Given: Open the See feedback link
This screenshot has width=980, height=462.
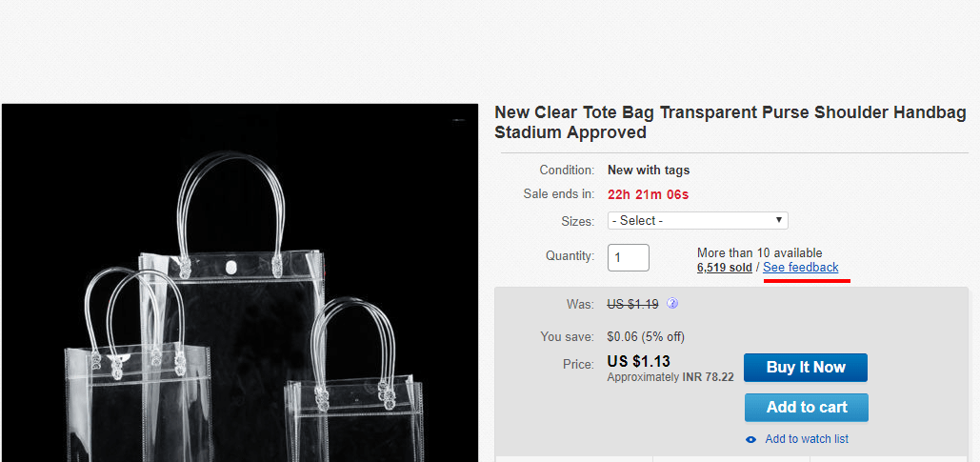Looking at the screenshot, I should [801, 268].
